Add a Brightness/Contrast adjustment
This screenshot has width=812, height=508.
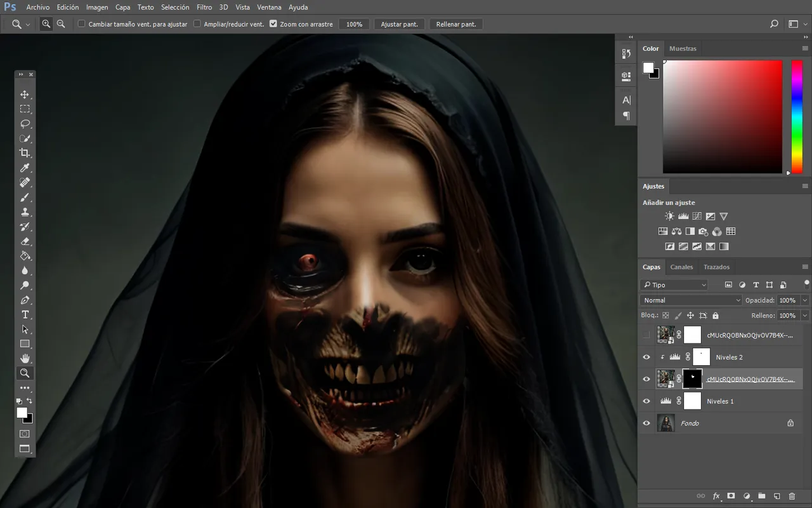tap(669, 217)
